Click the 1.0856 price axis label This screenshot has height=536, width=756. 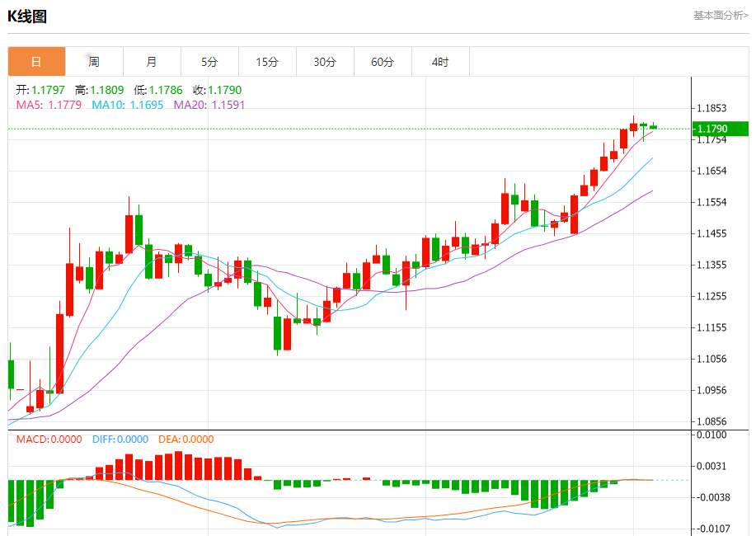coord(711,421)
